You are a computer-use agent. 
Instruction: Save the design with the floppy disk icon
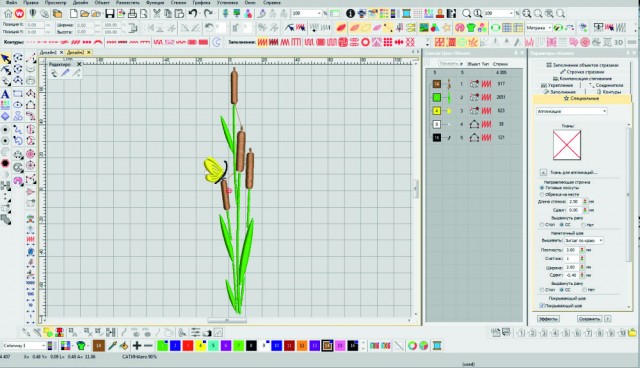[x=109, y=13]
